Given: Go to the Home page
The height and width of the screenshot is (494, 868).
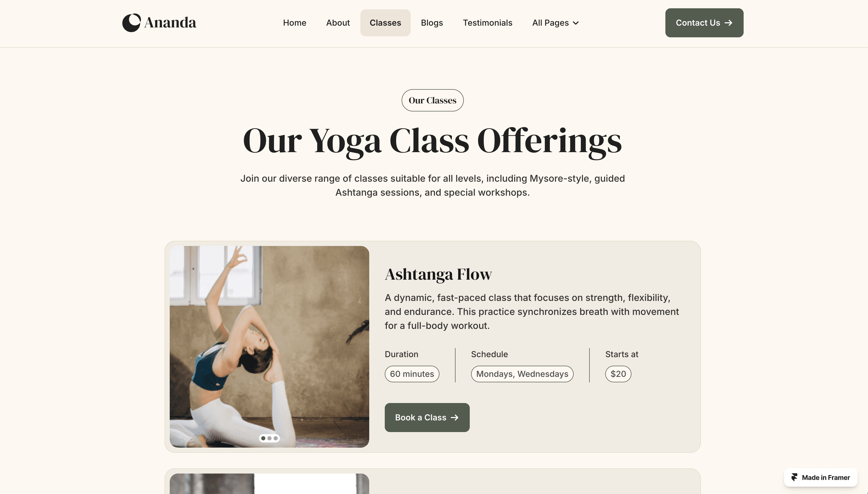Looking at the screenshot, I should (294, 23).
